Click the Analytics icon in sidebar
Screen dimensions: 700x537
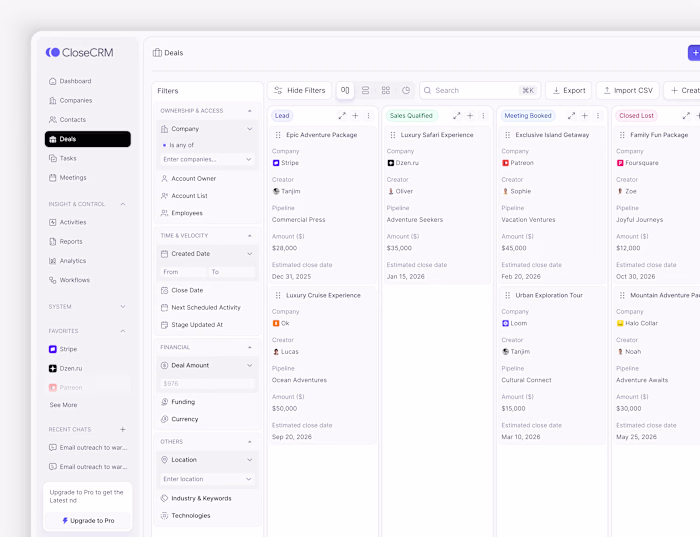(53, 261)
